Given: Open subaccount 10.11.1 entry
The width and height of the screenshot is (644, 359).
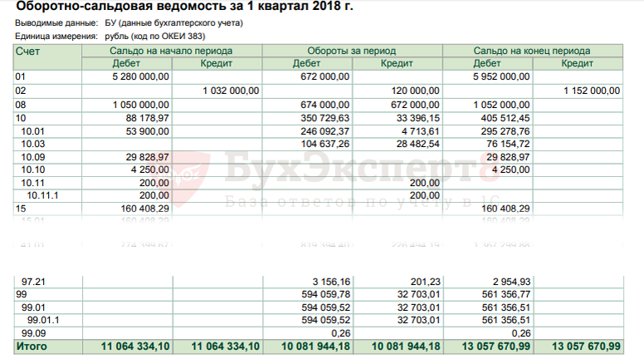Looking at the screenshot, I should [x=41, y=194].
